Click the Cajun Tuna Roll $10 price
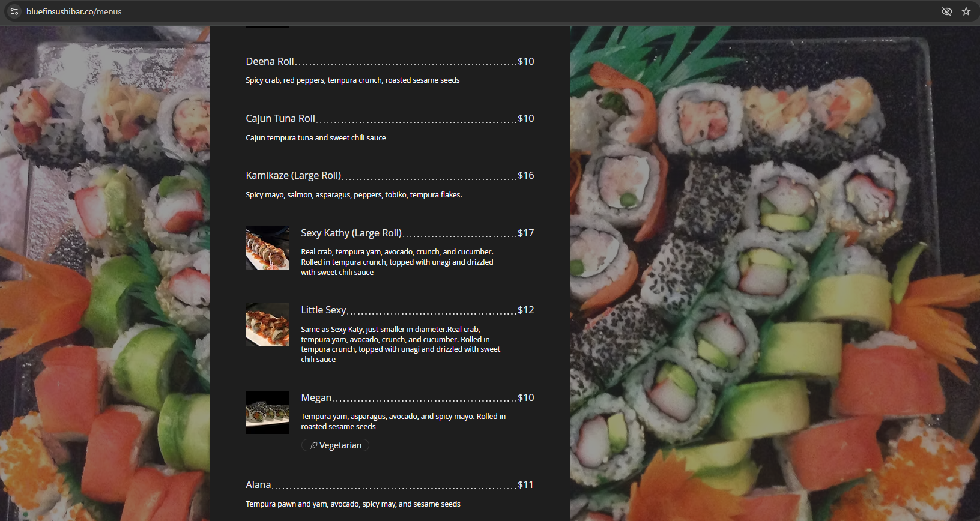 (526, 118)
